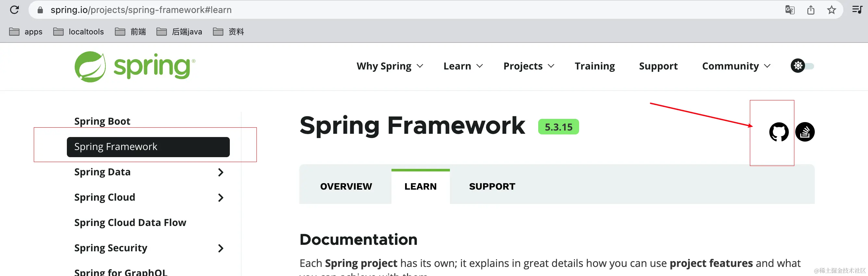Click the Spring Framework page heading
Screen dimensions: 868x276
(412, 125)
